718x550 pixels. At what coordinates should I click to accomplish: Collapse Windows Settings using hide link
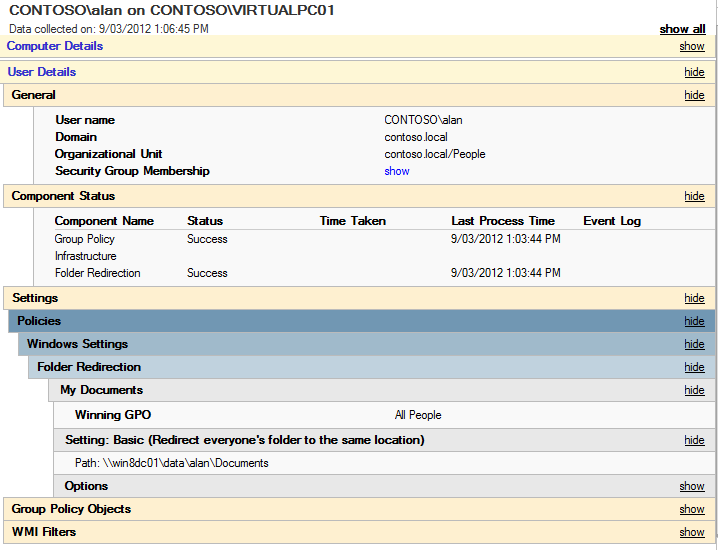coord(694,345)
